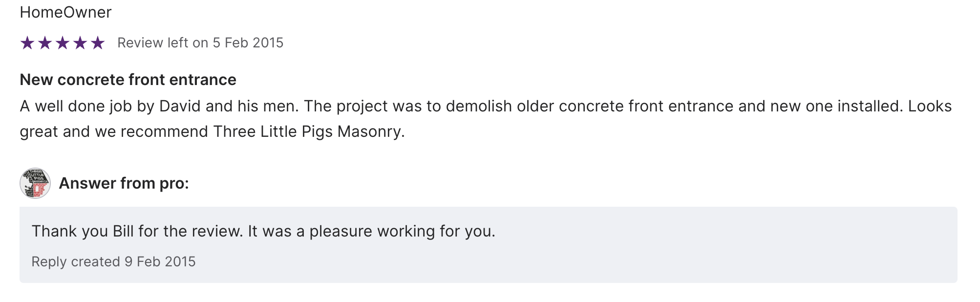Click 'pleasure working for you' in the reply

point(402,231)
